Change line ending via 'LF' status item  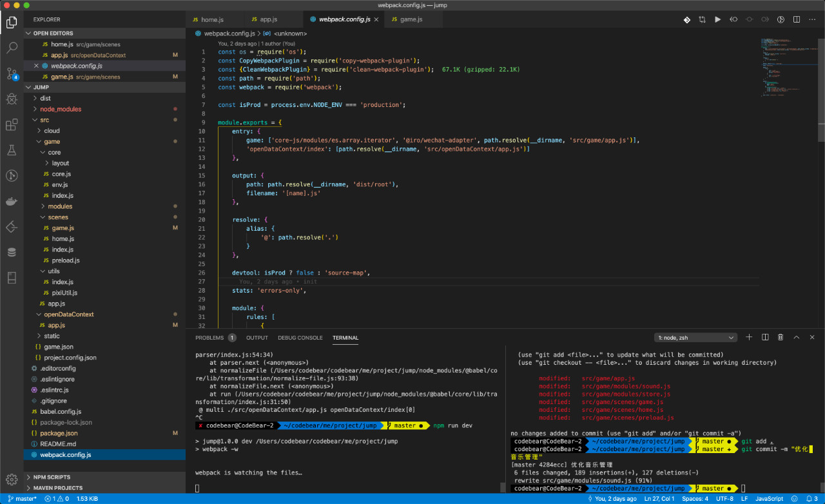click(744, 499)
